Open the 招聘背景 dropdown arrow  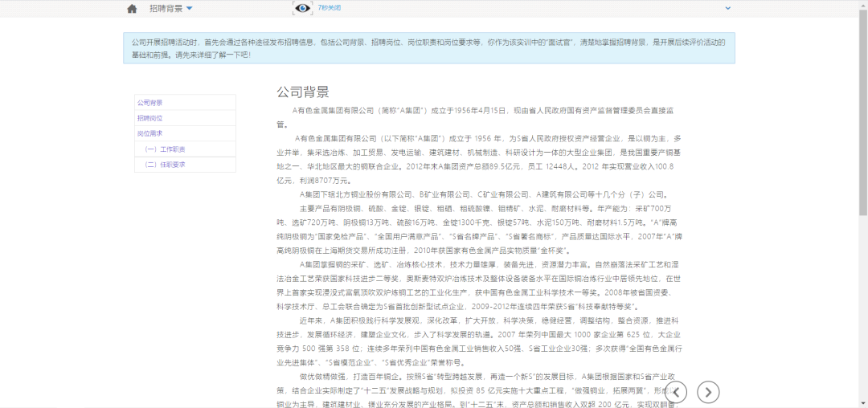pos(190,9)
